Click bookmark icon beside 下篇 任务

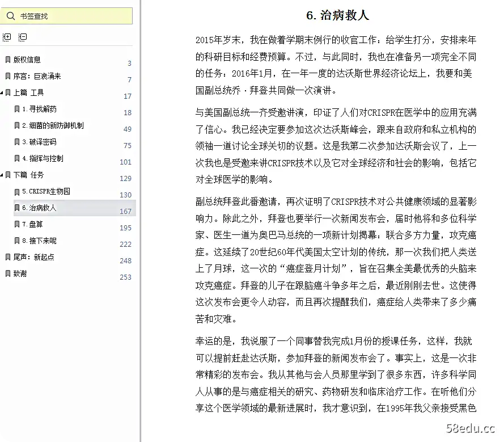[8, 175]
